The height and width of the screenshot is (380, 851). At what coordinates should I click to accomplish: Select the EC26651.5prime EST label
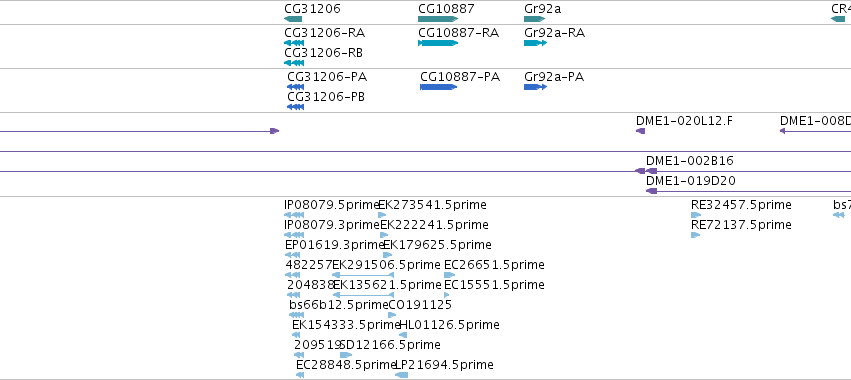click(494, 265)
